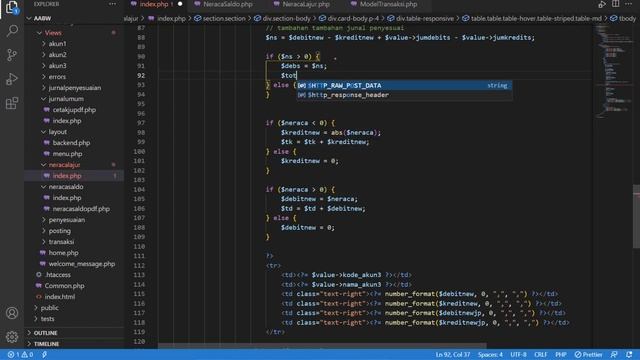Open the Explorer view icon
This screenshot has height=360, width=640.
coord(12,7)
